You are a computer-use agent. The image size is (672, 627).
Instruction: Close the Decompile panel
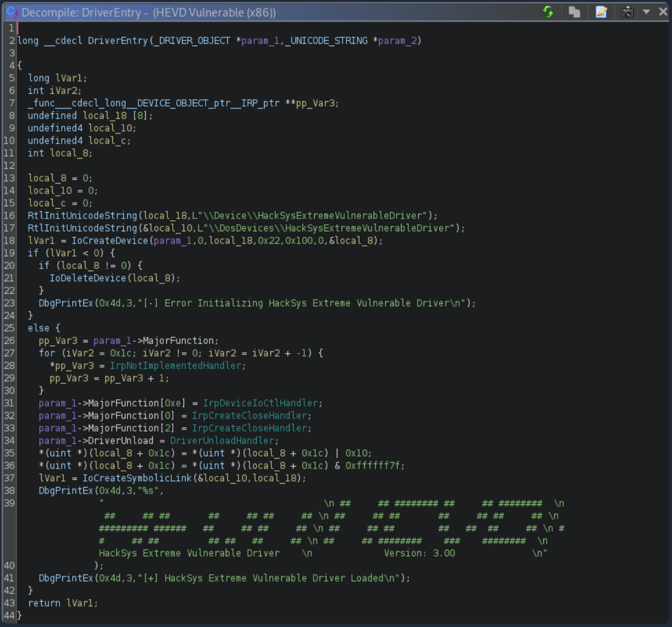(x=663, y=12)
